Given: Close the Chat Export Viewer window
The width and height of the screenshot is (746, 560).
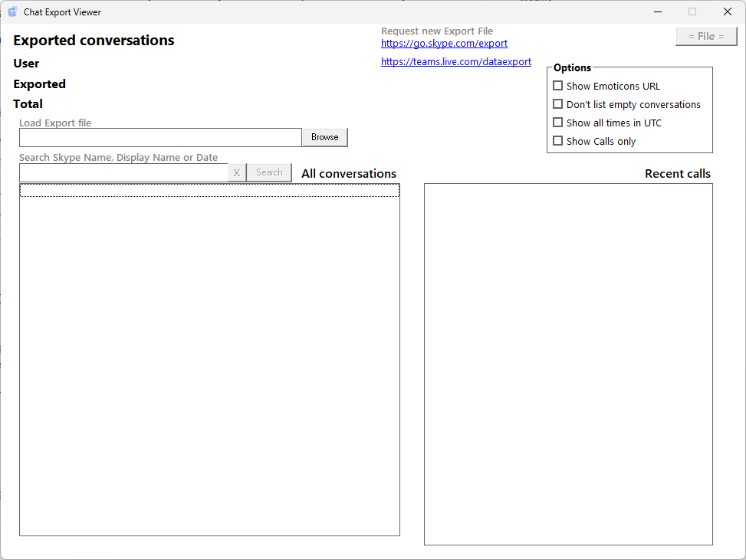Looking at the screenshot, I should (x=728, y=12).
